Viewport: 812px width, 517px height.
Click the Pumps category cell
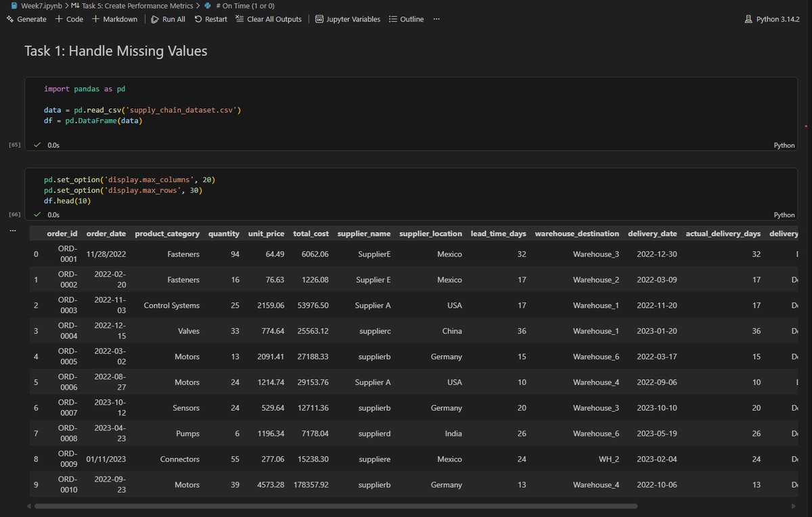point(187,434)
